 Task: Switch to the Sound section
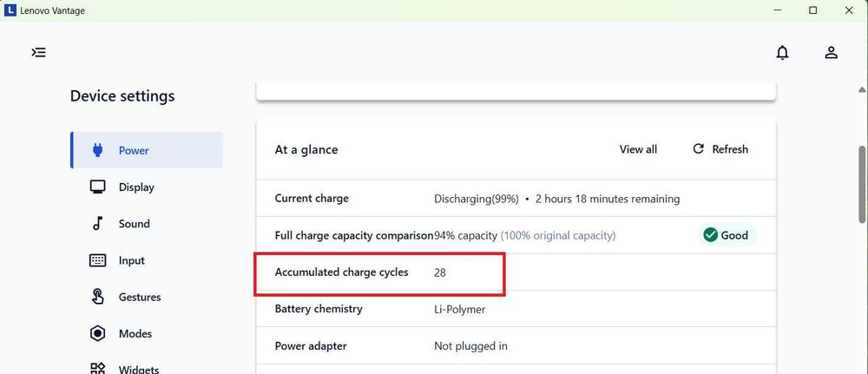click(134, 224)
